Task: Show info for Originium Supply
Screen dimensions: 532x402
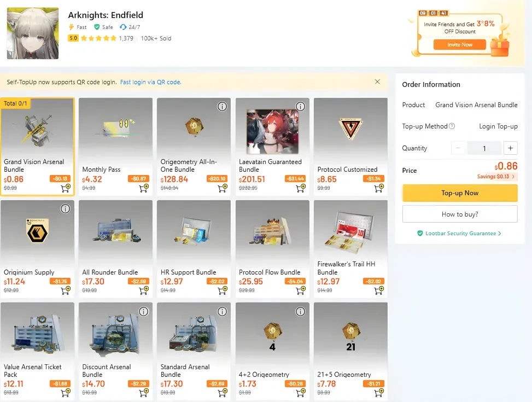Action: point(65,208)
